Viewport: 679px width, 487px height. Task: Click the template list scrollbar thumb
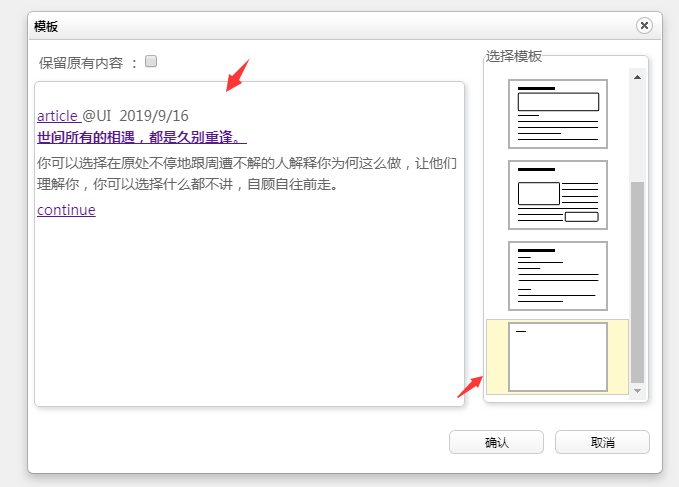pos(637,282)
